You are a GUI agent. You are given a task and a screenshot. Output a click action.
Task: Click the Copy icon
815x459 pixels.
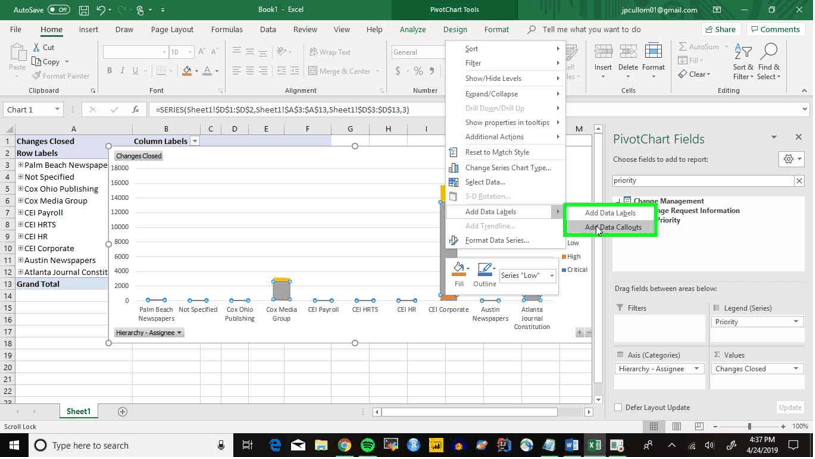click(x=36, y=61)
